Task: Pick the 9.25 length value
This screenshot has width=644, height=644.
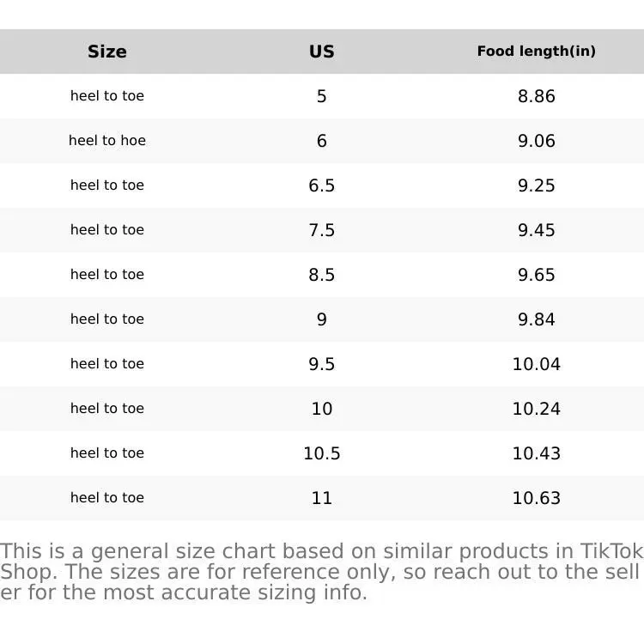Action: click(x=536, y=185)
